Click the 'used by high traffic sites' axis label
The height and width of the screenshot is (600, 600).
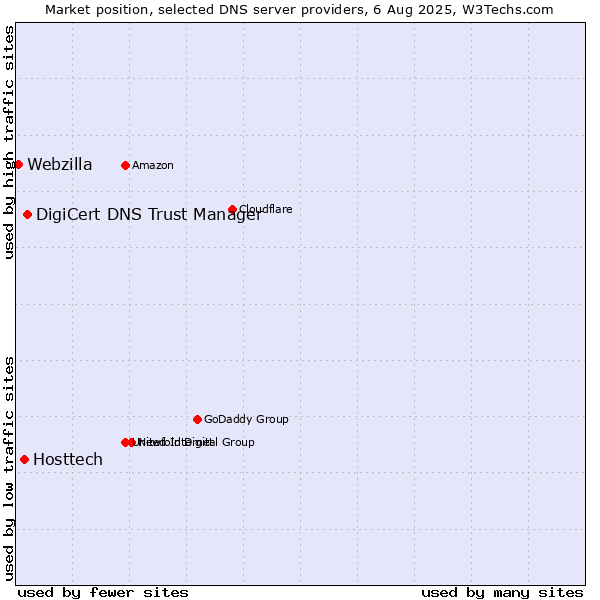click(9, 142)
